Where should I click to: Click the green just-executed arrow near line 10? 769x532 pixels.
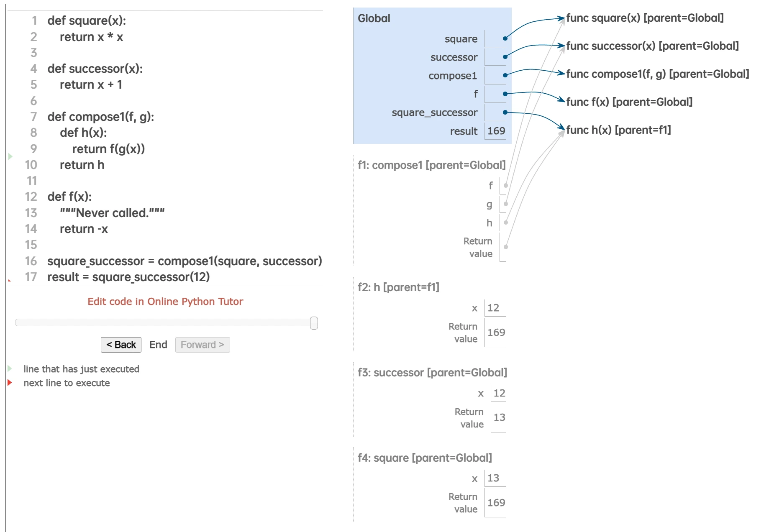click(x=10, y=156)
